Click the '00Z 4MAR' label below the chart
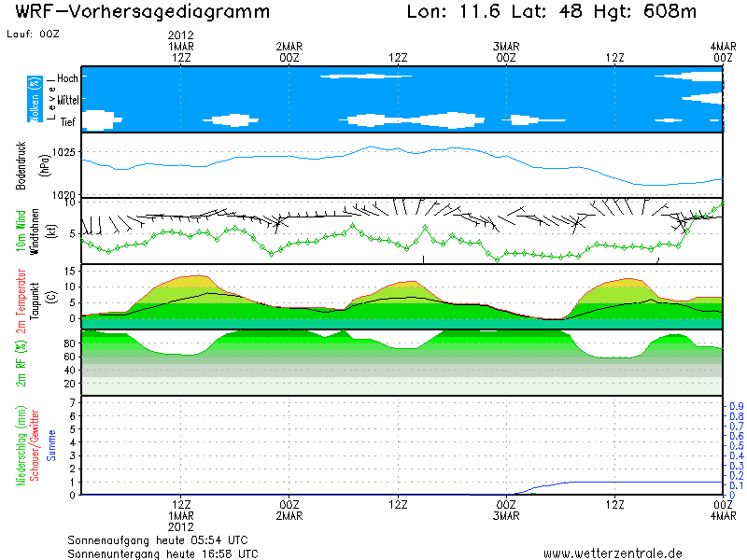Screen dimensions: 747x560 tap(723, 510)
